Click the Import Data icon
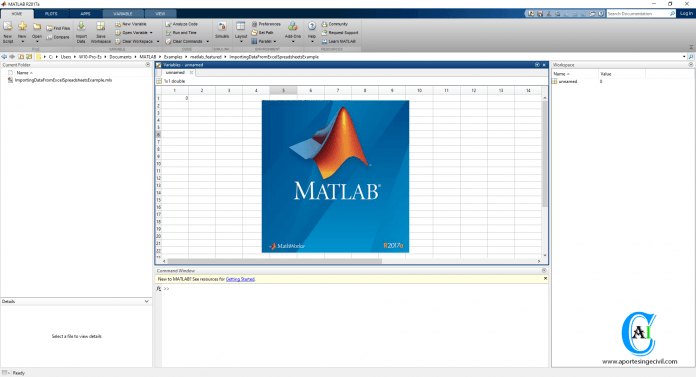 pyautogui.click(x=81, y=27)
